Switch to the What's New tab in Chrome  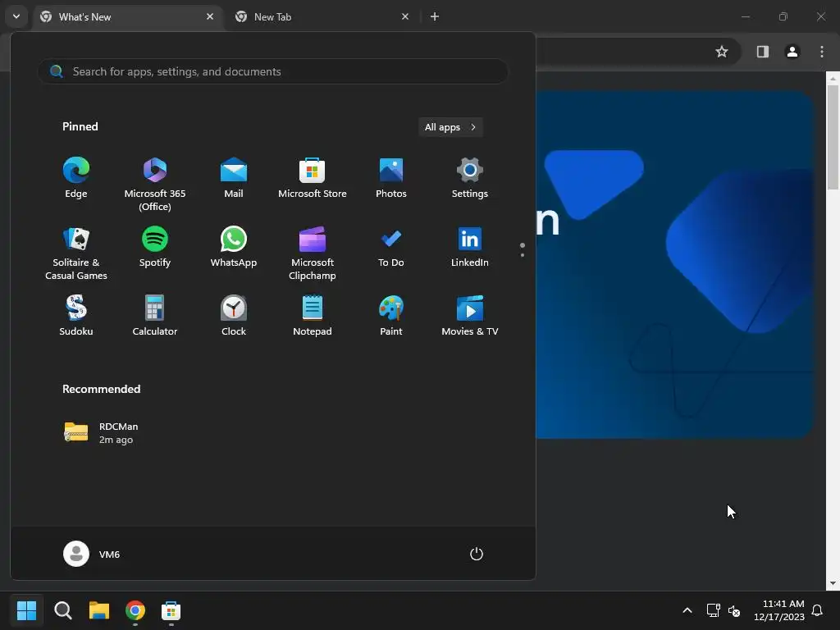point(127,17)
